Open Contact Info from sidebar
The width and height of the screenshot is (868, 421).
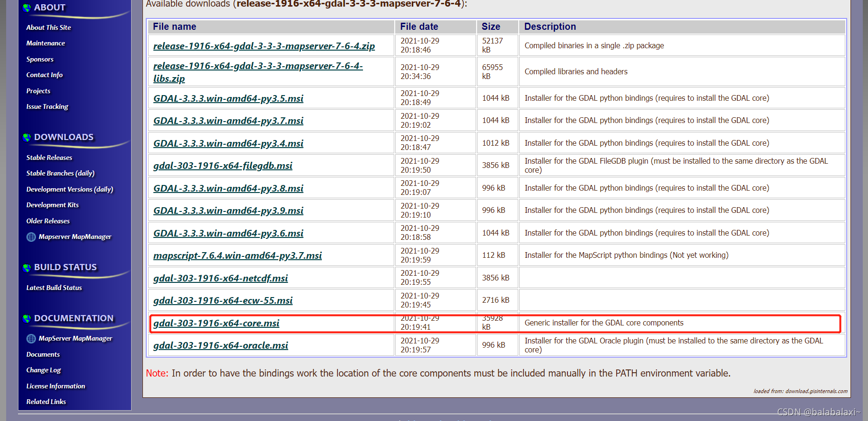pos(44,75)
